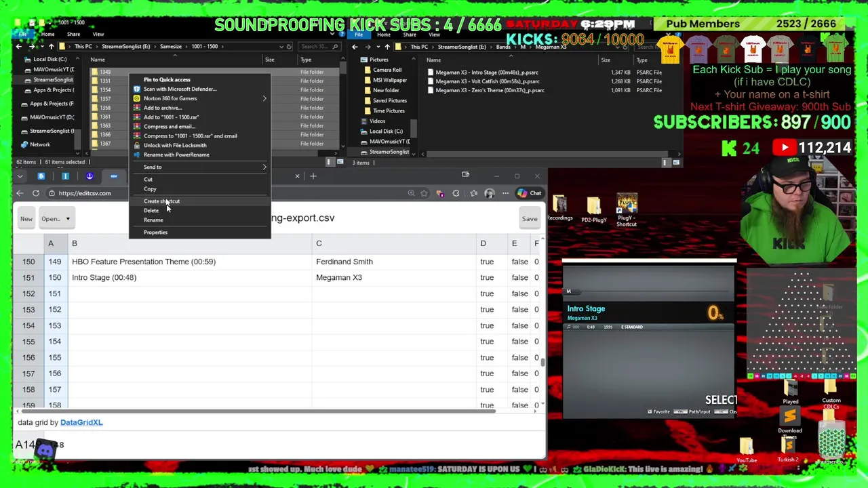Open the PD2-PlugY desktop folder
Image resolution: width=868 pixels, height=488 pixels.
coord(593,209)
